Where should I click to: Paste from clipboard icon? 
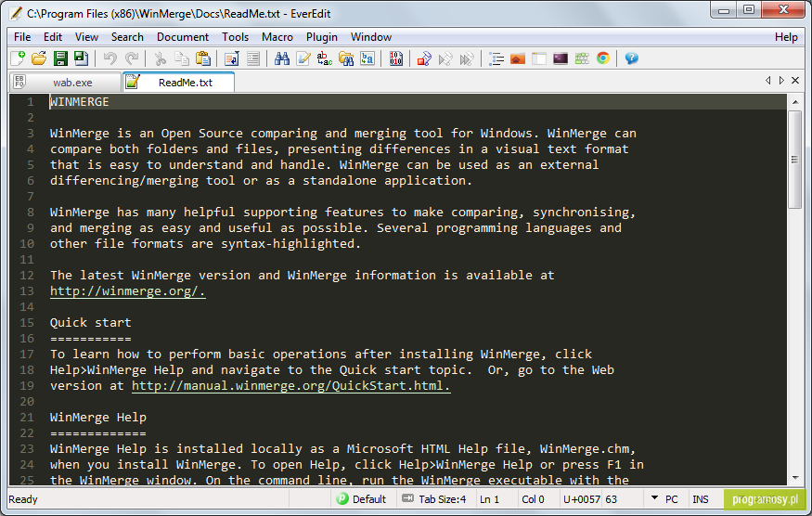(203, 58)
